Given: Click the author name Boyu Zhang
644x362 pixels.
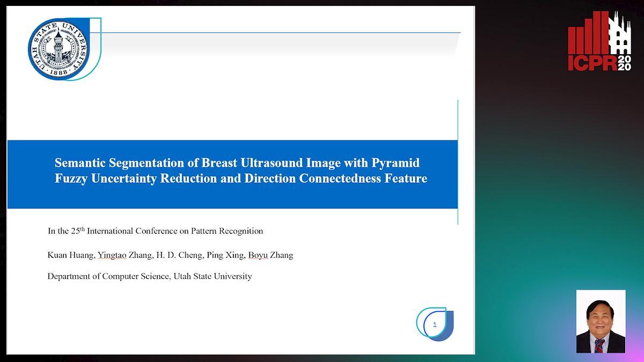Looking at the screenshot, I should [x=272, y=255].
